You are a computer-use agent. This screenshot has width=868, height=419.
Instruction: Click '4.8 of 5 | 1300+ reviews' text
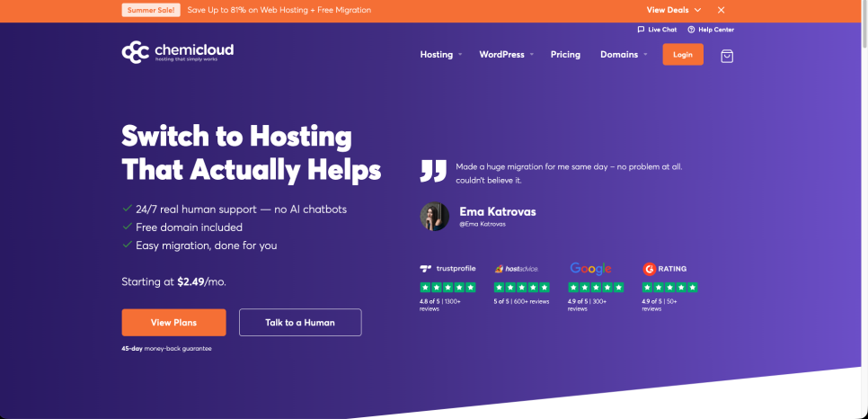tap(440, 305)
